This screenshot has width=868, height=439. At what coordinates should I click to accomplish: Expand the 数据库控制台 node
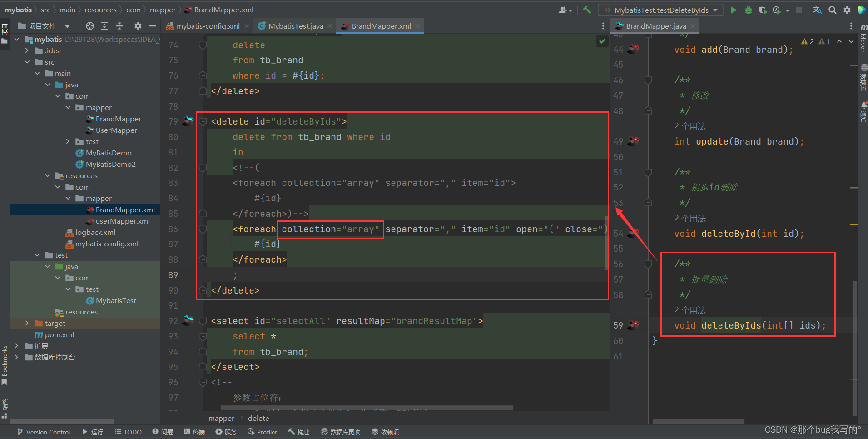(x=17, y=358)
